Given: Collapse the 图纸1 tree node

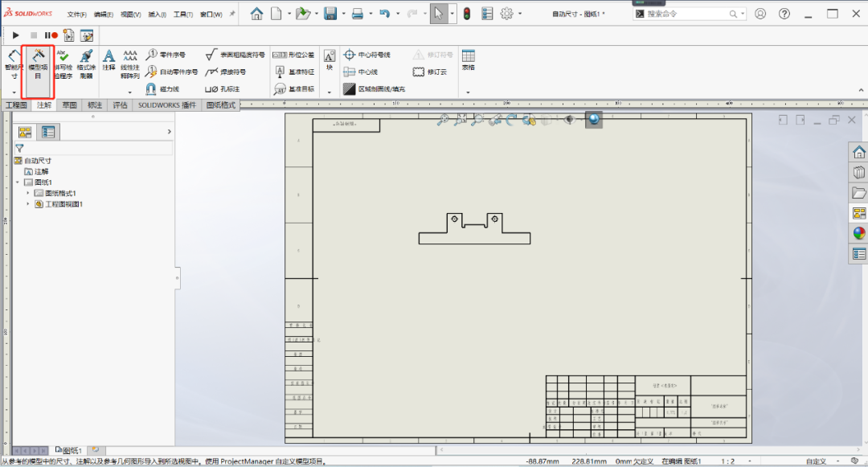Looking at the screenshot, I should click(x=18, y=182).
